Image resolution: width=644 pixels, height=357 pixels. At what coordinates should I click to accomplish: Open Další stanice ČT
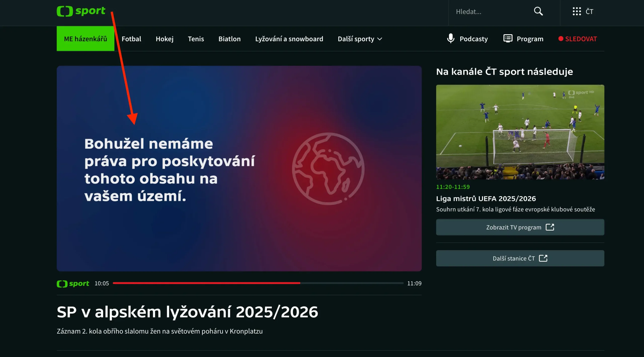pos(520,258)
